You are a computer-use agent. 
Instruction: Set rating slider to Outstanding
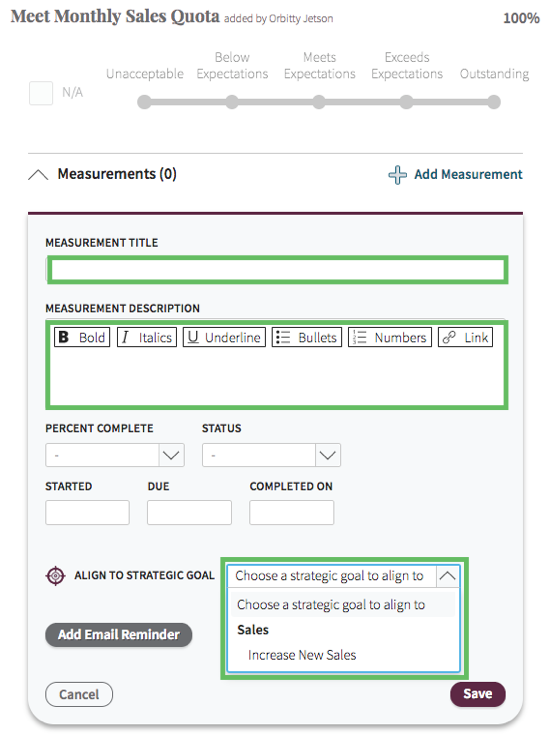pyautogui.click(x=494, y=102)
